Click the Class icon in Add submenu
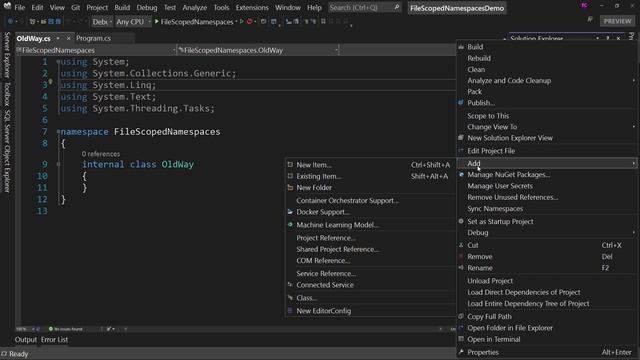Viewport: 640px width, 360px height. tap(290, 298)
